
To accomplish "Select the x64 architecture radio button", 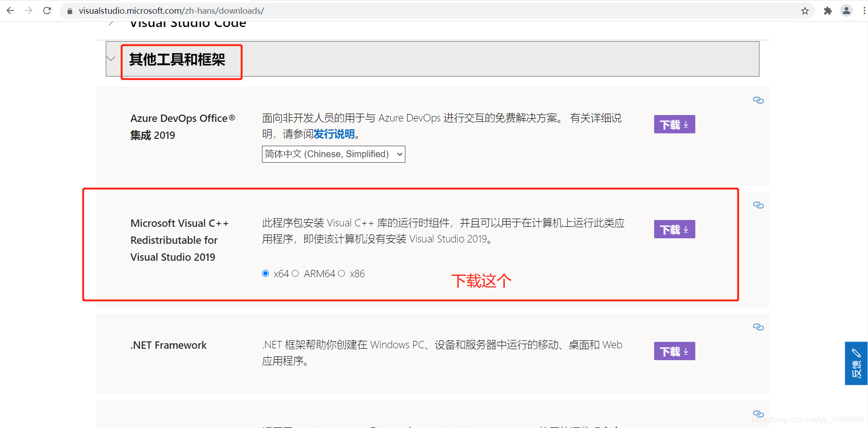I will click(x=266, y=274).
